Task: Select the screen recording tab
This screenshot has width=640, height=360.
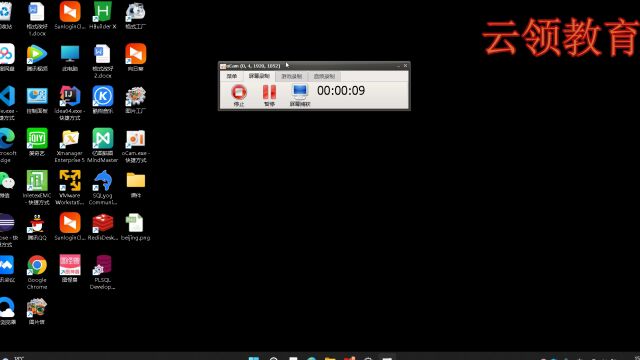Action: (259, 76)
